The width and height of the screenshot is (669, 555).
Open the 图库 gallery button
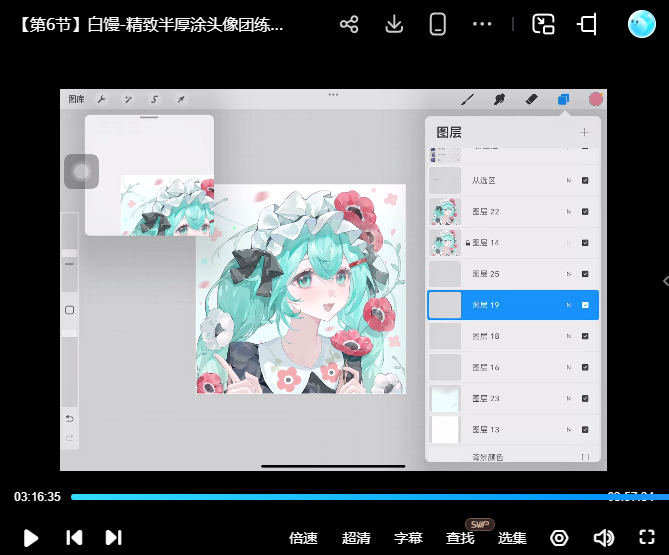[x=76, y=99]
